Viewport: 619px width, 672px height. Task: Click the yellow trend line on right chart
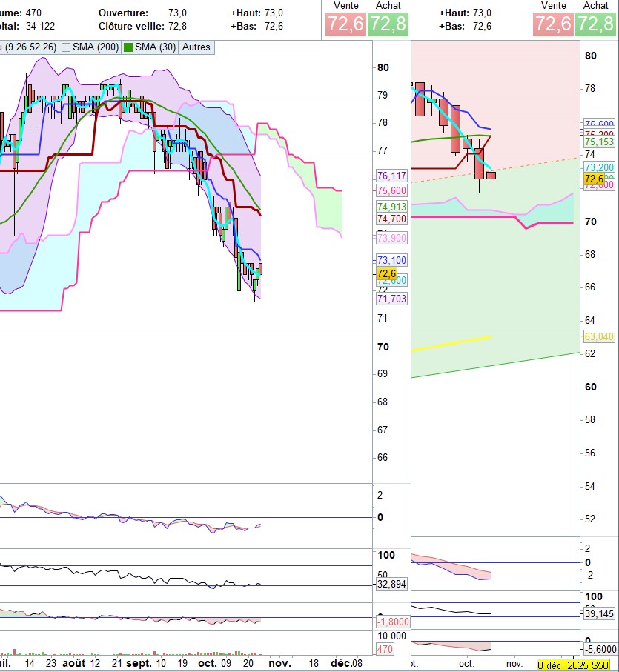click(452, 343)
